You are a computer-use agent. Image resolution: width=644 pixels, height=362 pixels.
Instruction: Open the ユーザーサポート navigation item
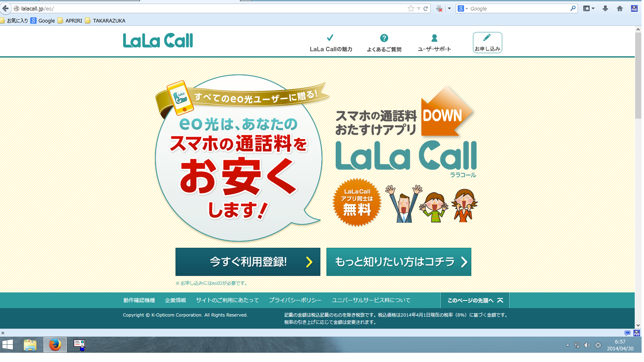point(434,43)
